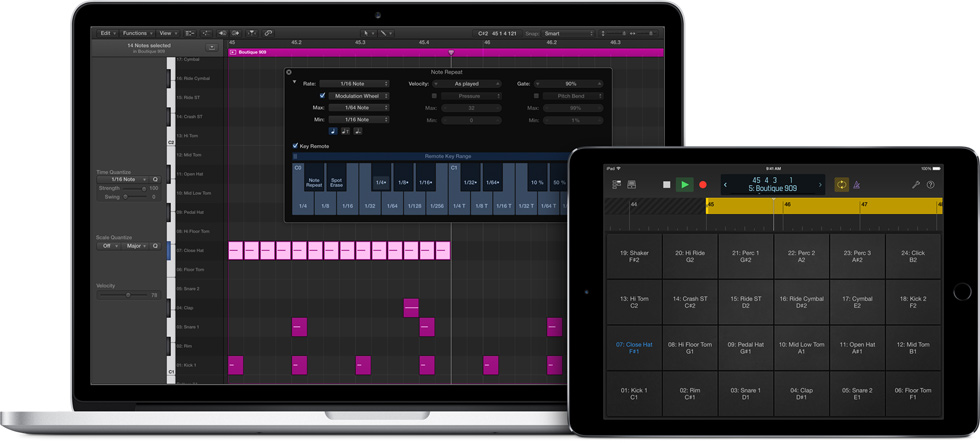Tap the iPad Stop button
The width and height of the screenshot is (980, 443).
click(667, 185)
